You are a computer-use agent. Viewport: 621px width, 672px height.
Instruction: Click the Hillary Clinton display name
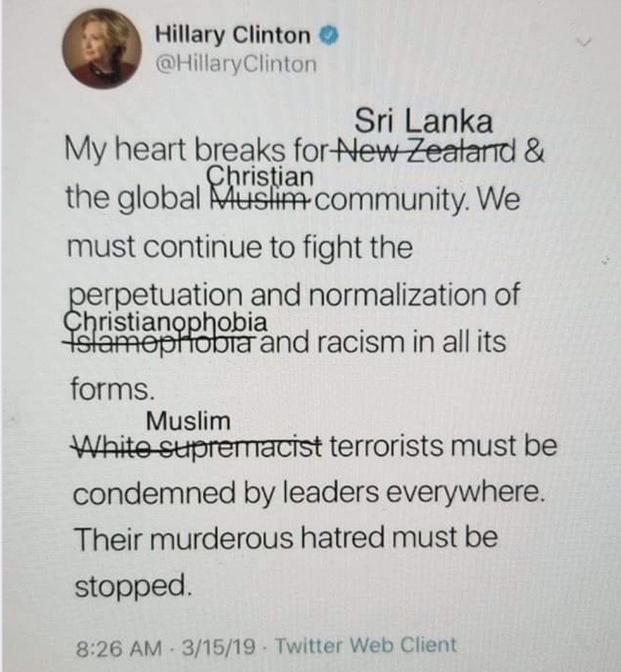pos(233,35)
